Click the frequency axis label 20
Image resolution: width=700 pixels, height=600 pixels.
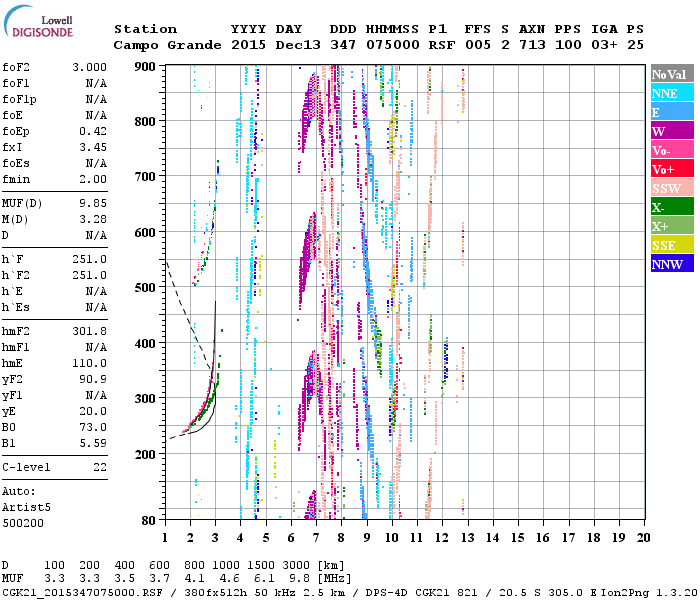[x=643, y=538]
